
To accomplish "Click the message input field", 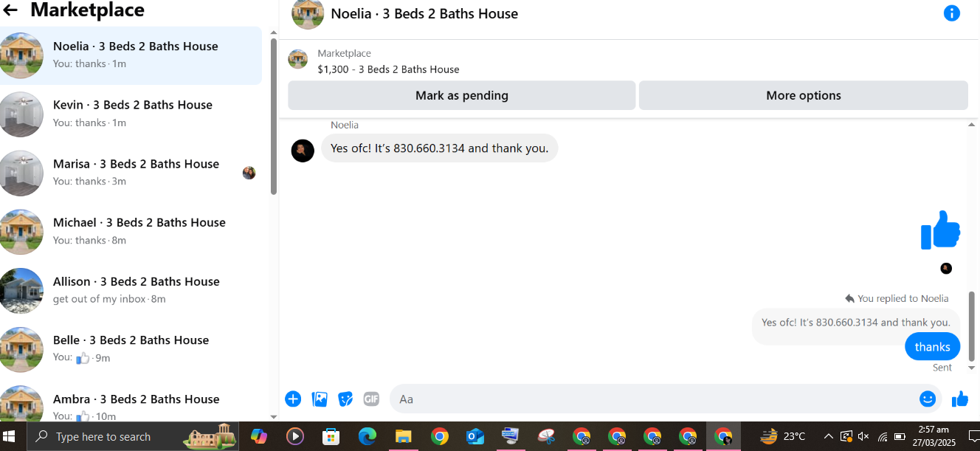I will (x=653, y=399).
